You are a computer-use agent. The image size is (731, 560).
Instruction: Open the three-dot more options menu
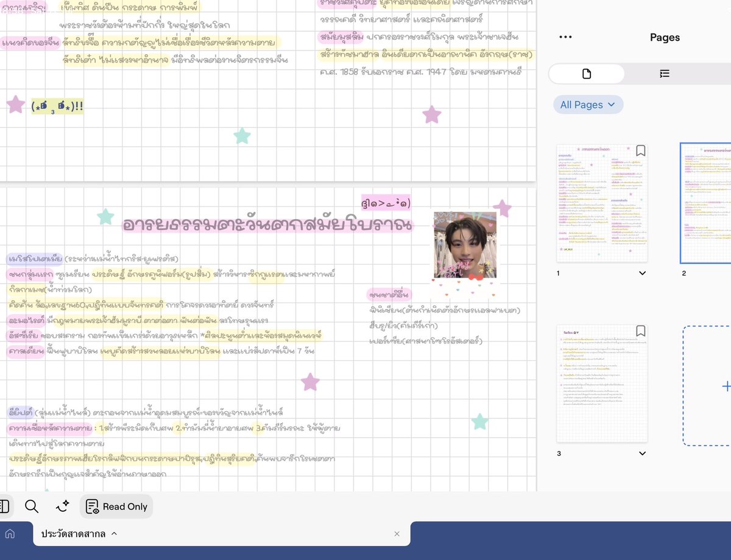(x=565, y=37)
